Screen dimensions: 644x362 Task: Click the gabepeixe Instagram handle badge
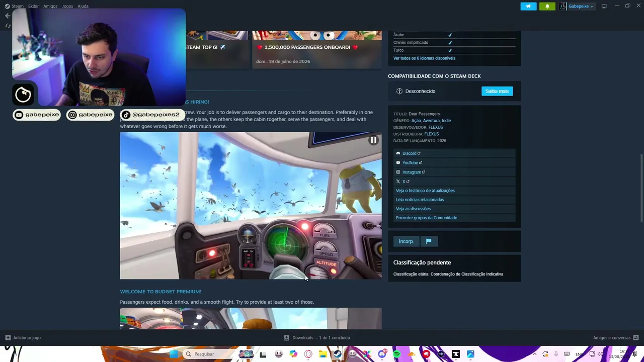click(91, 115)
